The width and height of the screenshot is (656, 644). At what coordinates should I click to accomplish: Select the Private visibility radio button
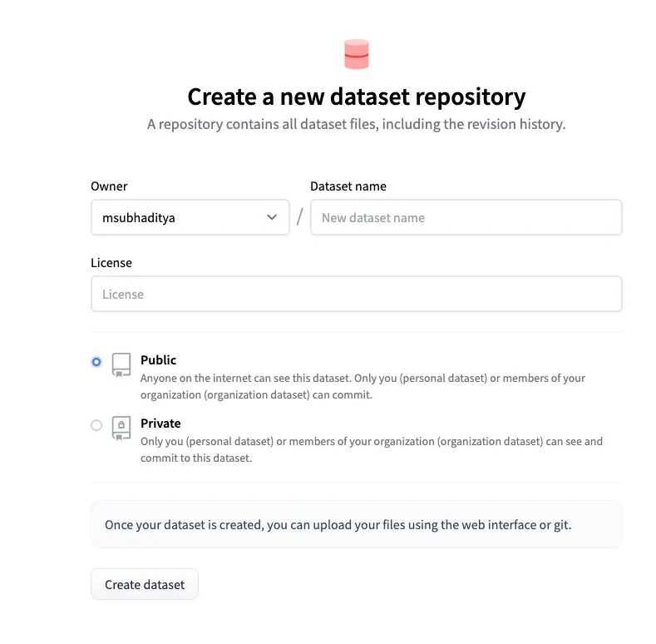click(96, 425)
